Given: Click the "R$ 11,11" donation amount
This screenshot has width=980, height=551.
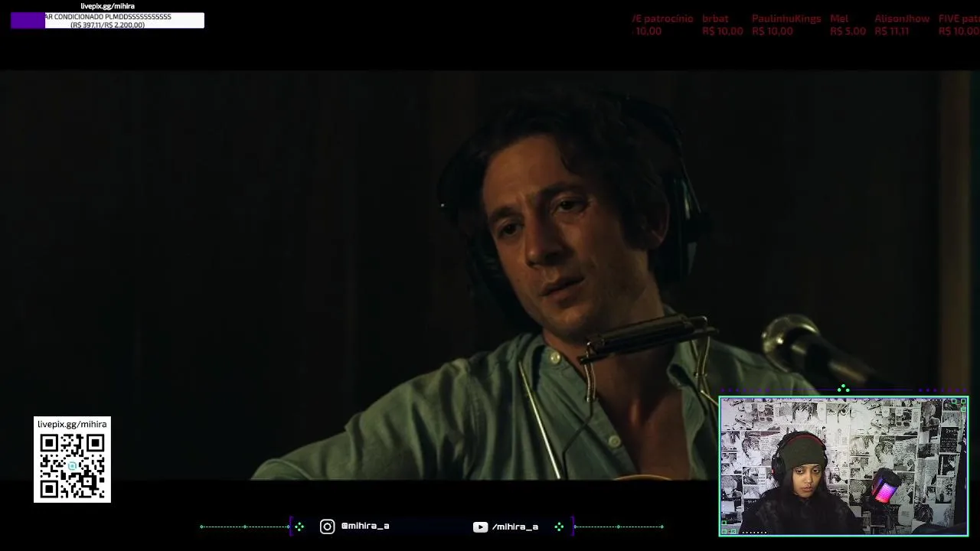Looking at the screenshot, I should (x=892, y=31).
